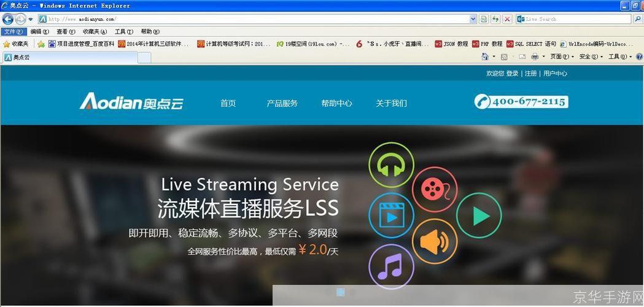Click the red stop loading button
The width and height of the screenshot is (644, 307).
(x=507, y=19)
